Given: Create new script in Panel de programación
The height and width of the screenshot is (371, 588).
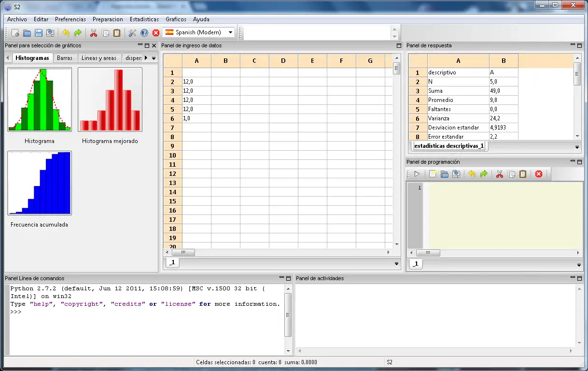Looking at the screenshot, I should pos(433,174).
